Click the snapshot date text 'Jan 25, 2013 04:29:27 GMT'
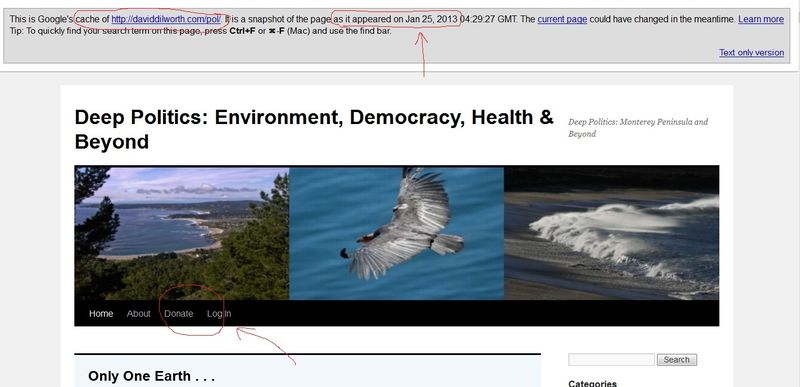800x387 pixels. (461, 19)
